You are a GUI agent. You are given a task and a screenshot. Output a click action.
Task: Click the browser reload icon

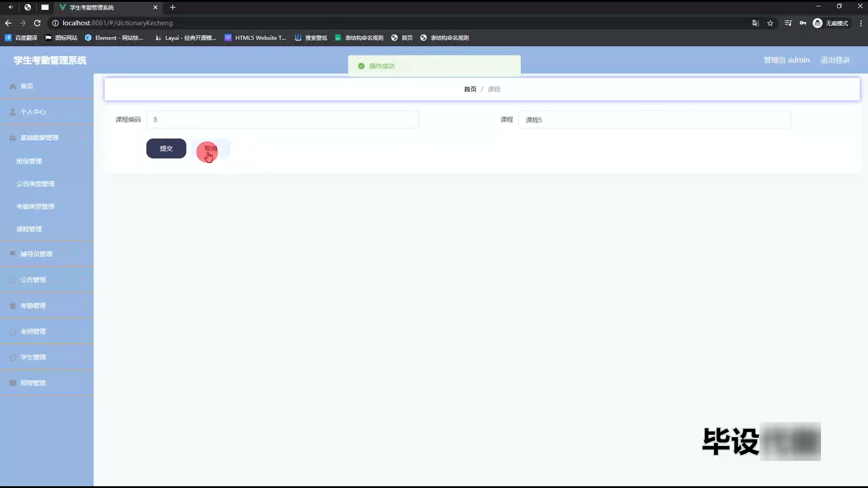pos(38,23)
